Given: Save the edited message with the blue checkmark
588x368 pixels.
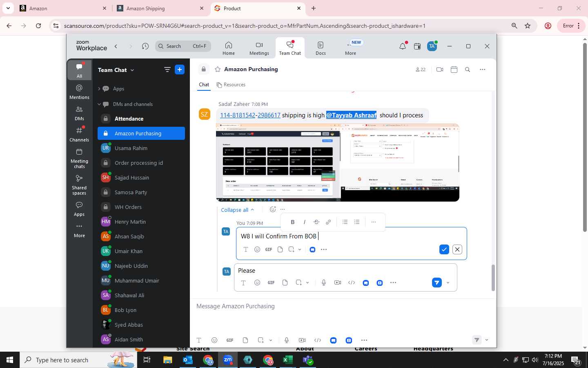Looking at the screenshot, I should (444, 249).
